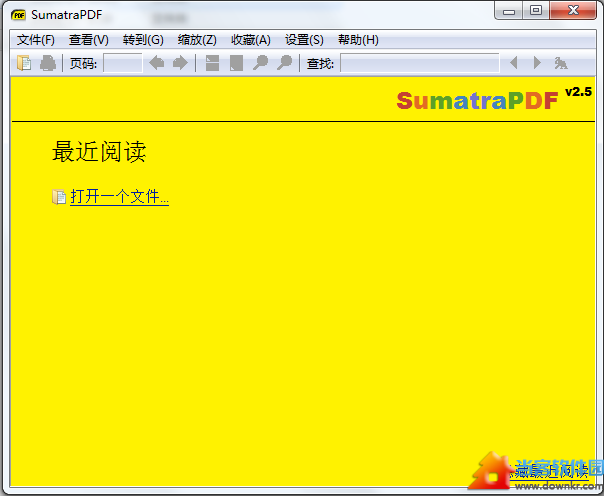Click the Open file toolbar icon
The height and width of the screenshot is (496, 604).
point(24,63)
